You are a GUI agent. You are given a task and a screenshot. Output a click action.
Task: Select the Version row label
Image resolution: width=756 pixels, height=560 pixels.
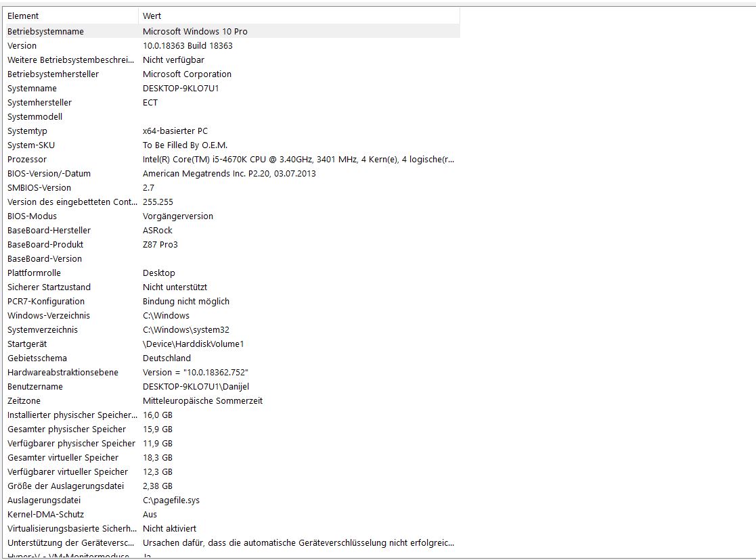tap(22, 46)
